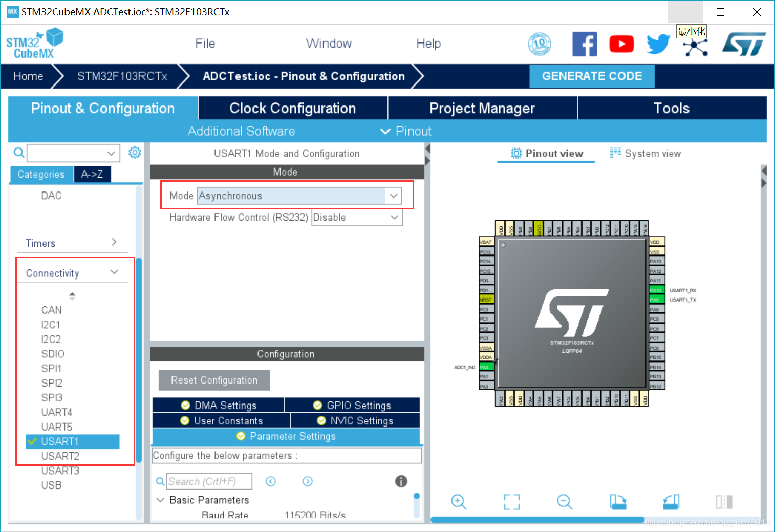Open the NVIC Settings tab

[x=355, y=420]
